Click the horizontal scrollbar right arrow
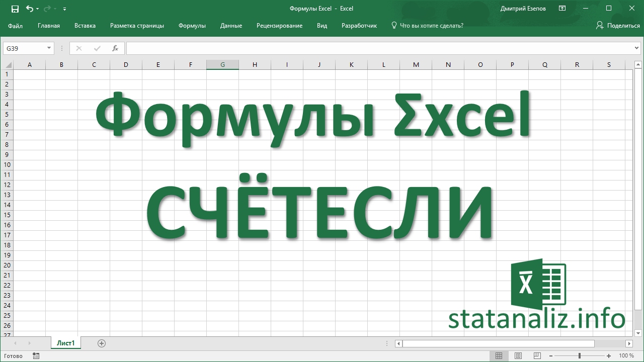 629,343
